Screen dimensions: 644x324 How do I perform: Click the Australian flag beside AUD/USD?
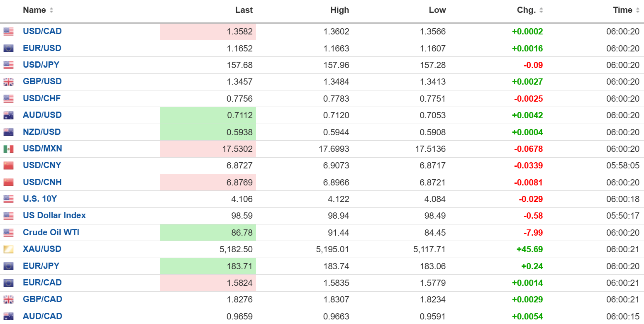point(8,115)
